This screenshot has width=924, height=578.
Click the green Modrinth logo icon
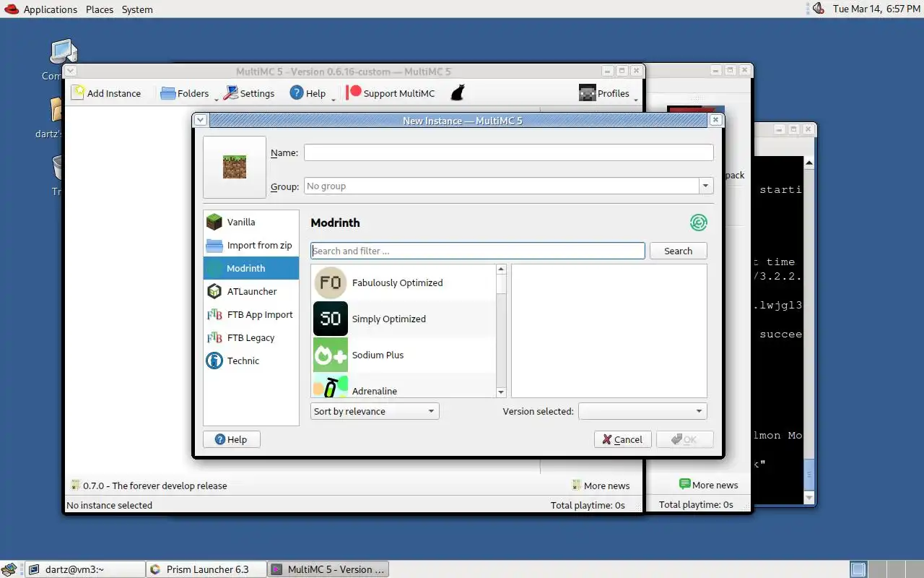[698, 223]
